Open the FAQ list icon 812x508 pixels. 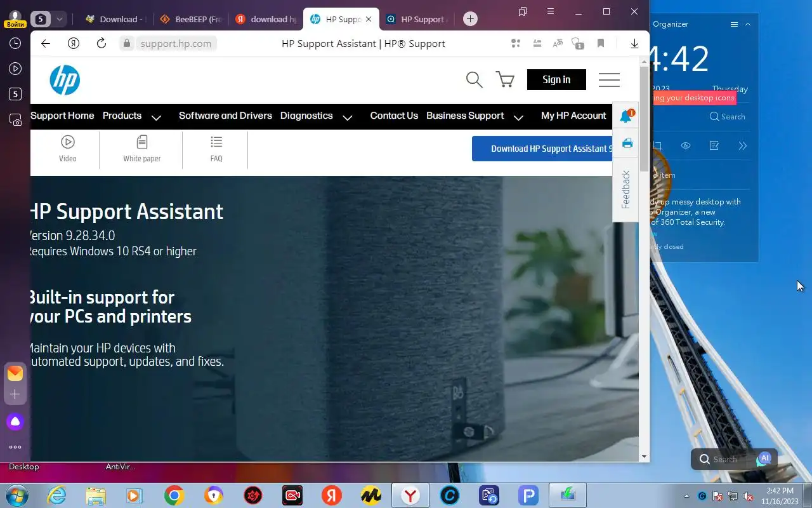click(216, 142)
